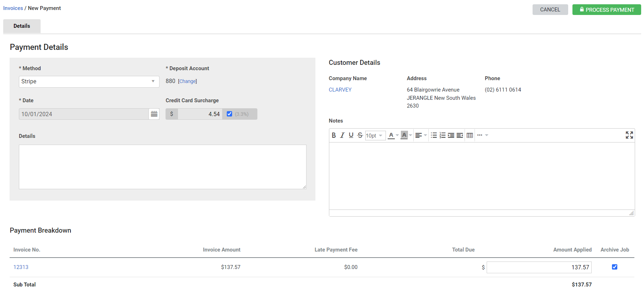Apply the background highlight color in Notes

[x=404, y=135]
